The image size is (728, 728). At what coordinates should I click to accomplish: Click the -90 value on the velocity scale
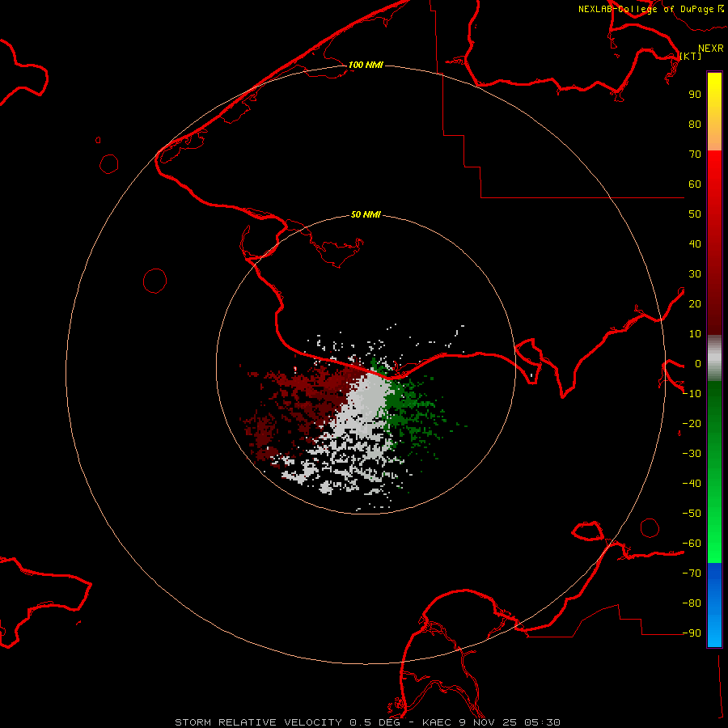tap(692, 633)
